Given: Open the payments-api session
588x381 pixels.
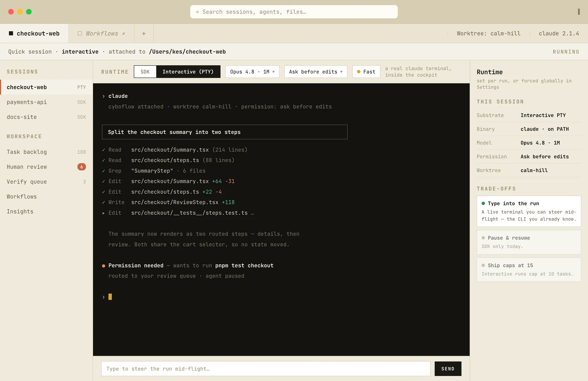Looking at the screenshot, I should coord(46,102).
